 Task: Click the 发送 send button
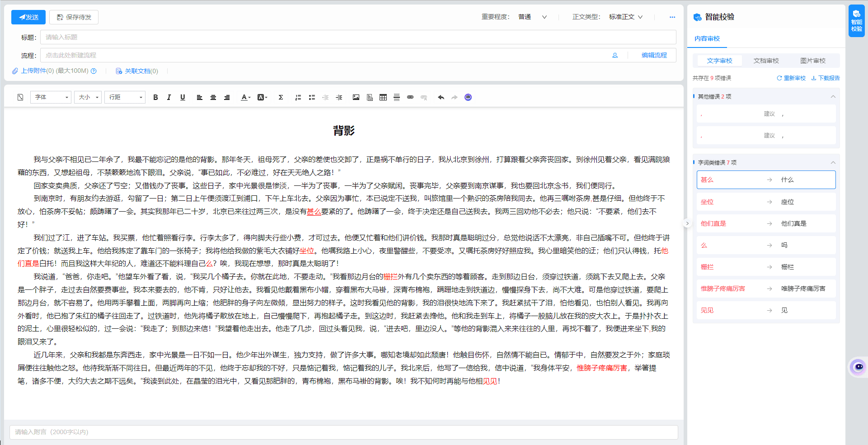click(x=28, y=17)
